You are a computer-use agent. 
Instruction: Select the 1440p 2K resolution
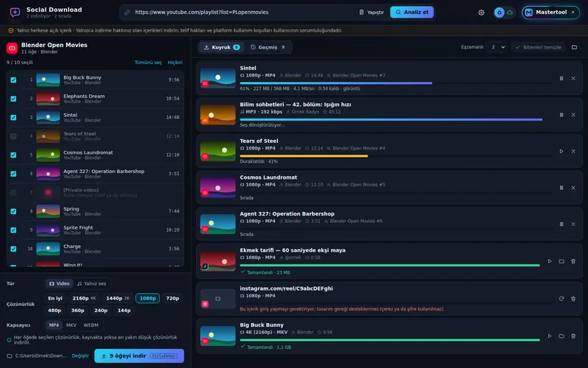click(118, 298)
